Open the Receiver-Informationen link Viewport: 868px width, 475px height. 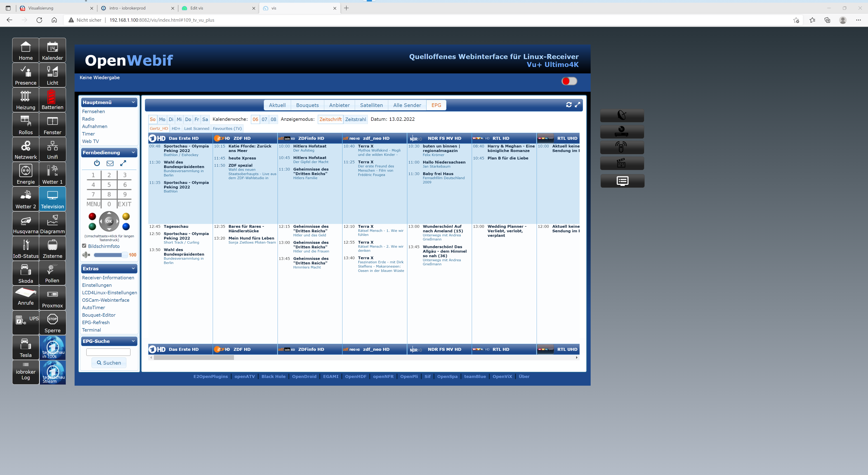[x=108, y=278]
